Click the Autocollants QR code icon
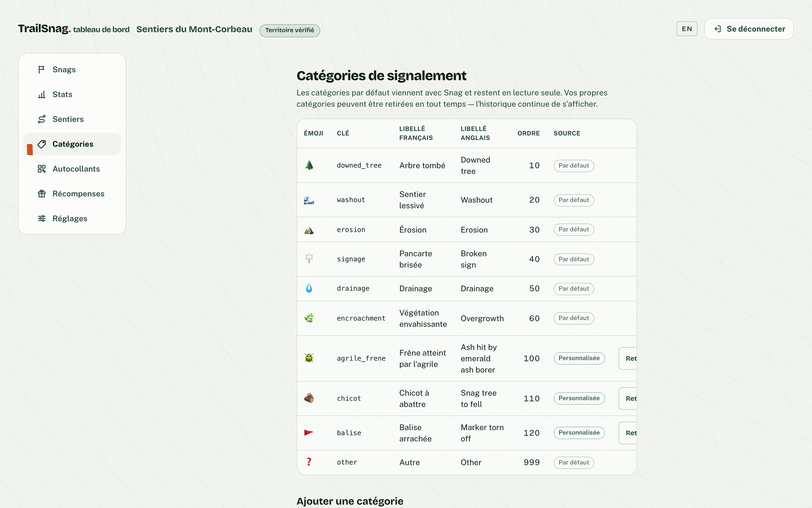 tap(42, 169)
